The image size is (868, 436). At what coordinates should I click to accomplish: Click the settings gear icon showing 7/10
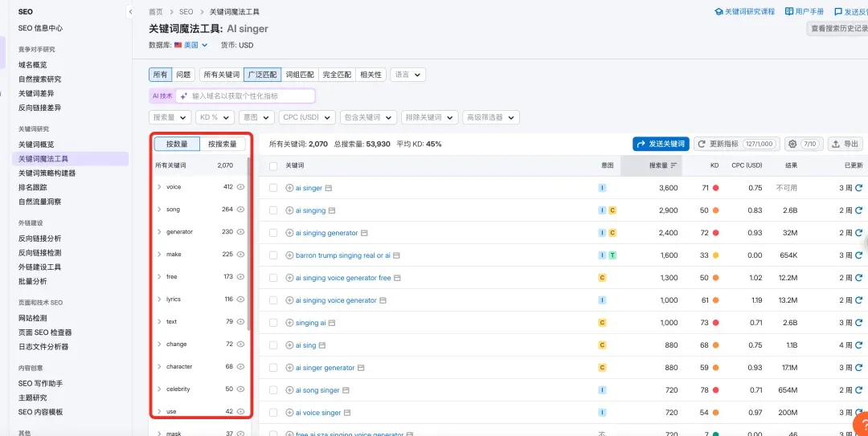803,144
